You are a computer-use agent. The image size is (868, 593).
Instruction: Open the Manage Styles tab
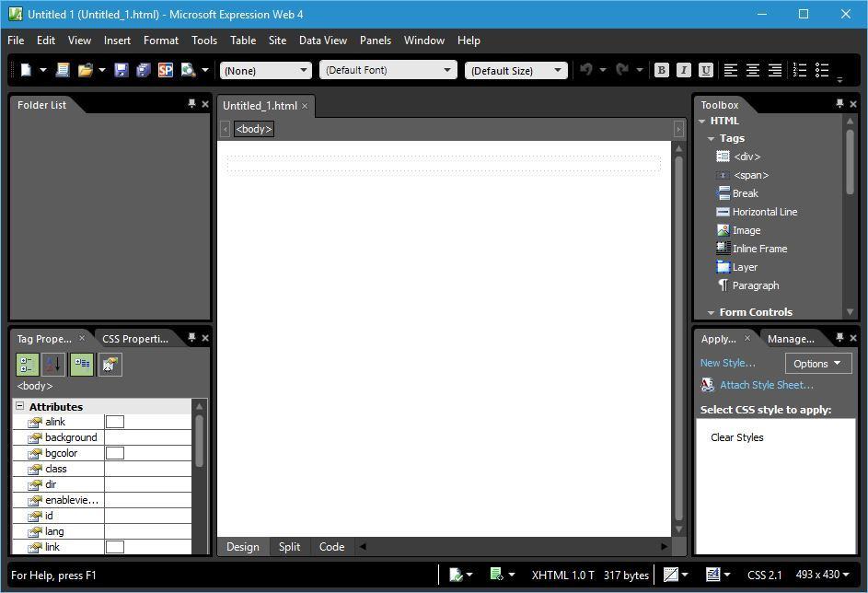tap(791, 339)
